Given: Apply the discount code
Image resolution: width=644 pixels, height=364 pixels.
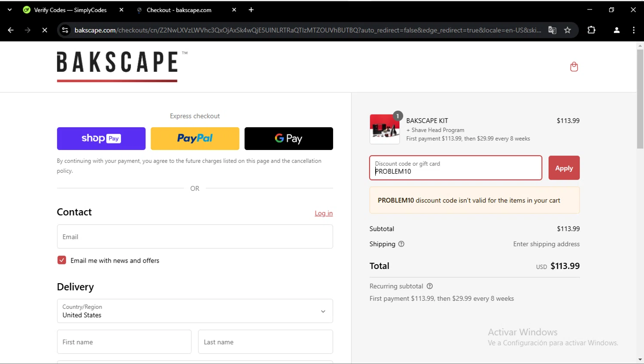Looking at the screenshot, I should 564,168.
